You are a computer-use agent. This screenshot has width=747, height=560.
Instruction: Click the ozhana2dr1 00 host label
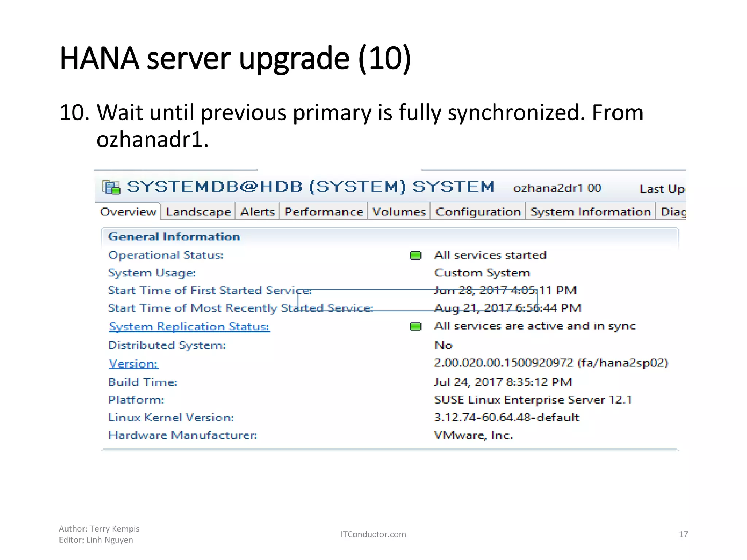pyautogui.click(x=557, y=188)
